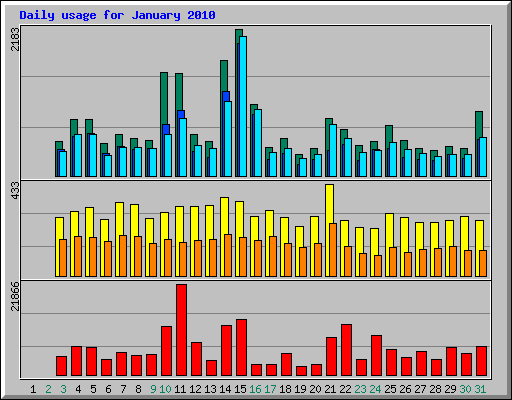
Task: Click day label 20 on the x-axis
Action: click(315, 389)
